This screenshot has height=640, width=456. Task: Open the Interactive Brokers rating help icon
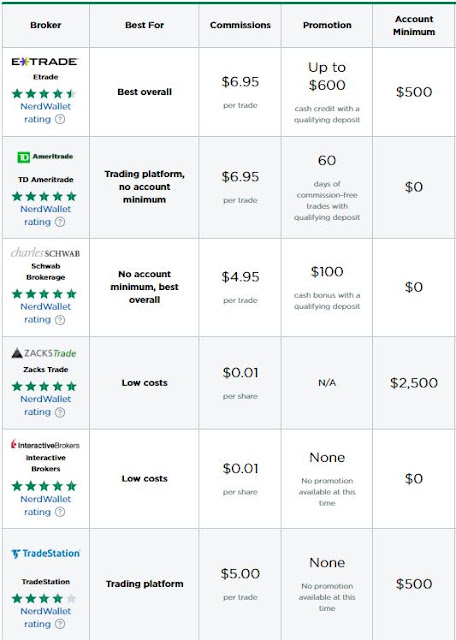coord(60,512)
